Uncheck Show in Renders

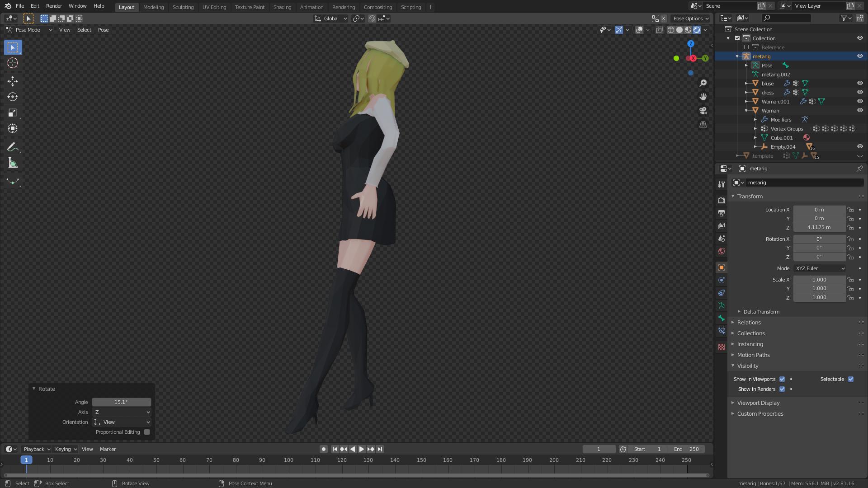pos(782,389)
